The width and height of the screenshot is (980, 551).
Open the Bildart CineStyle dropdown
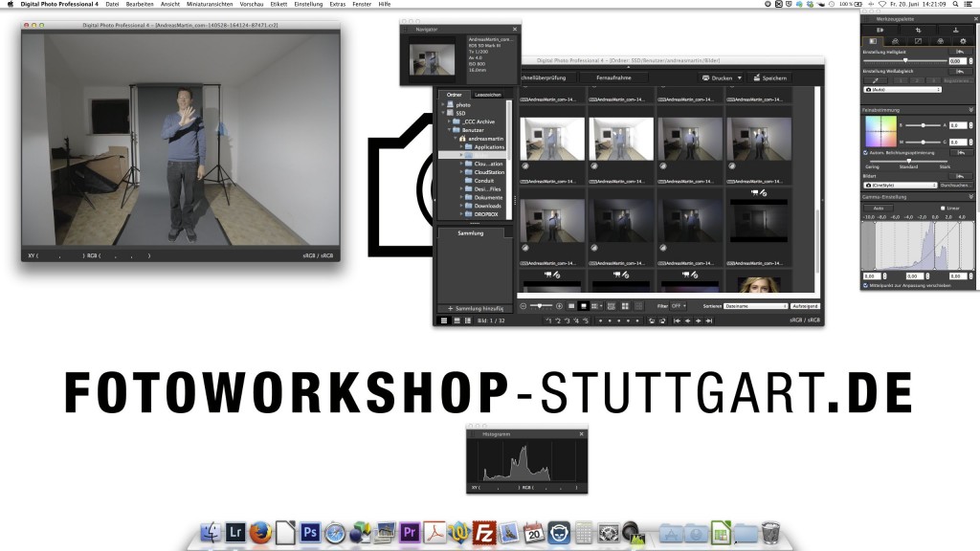[900, 186]
